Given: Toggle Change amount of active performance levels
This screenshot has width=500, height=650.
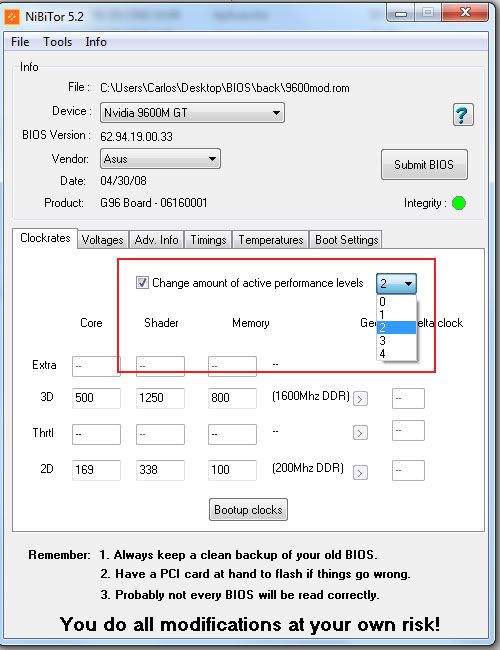Looking at the screenshot, I should tap(142, 283).
